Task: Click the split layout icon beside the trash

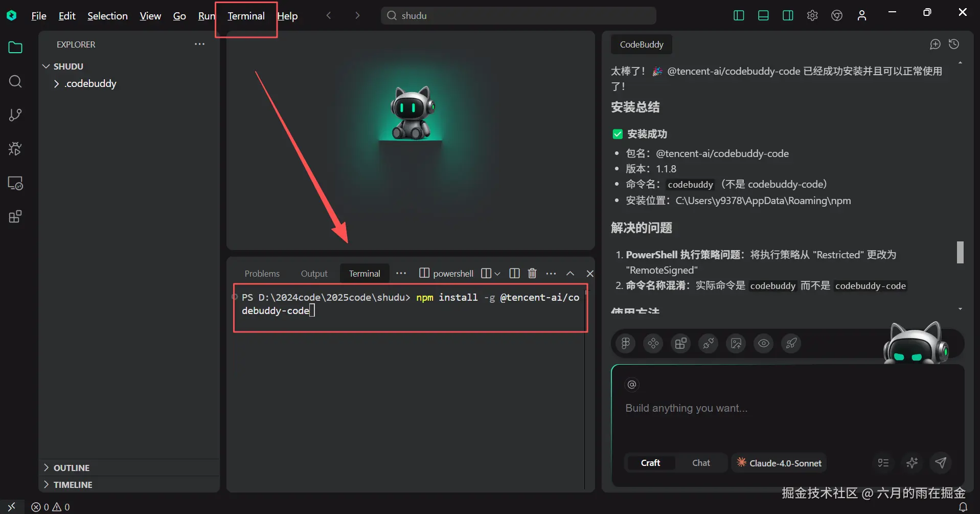Action: (514, 274)
